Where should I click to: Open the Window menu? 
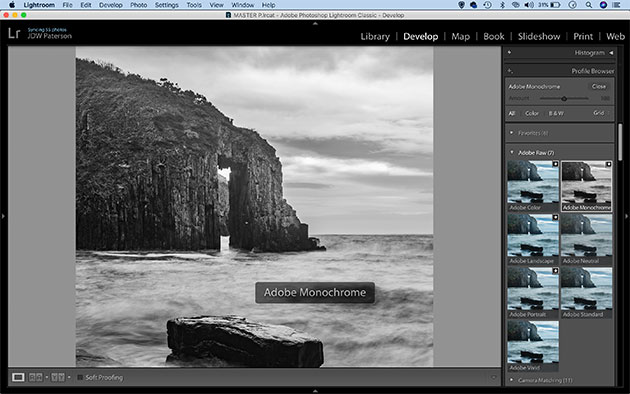pyautogui.click(x=243, y=5)
